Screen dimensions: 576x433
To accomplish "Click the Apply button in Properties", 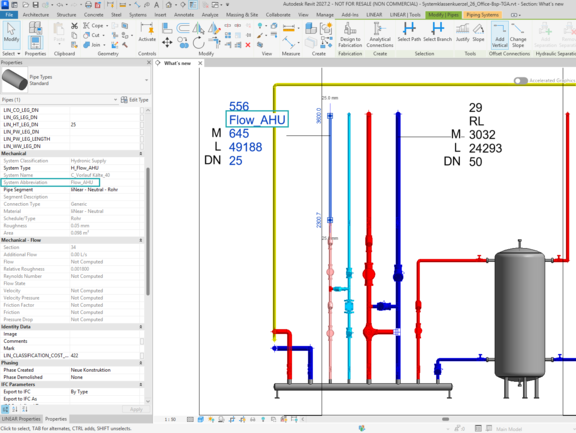I will (x=136, y=409).
